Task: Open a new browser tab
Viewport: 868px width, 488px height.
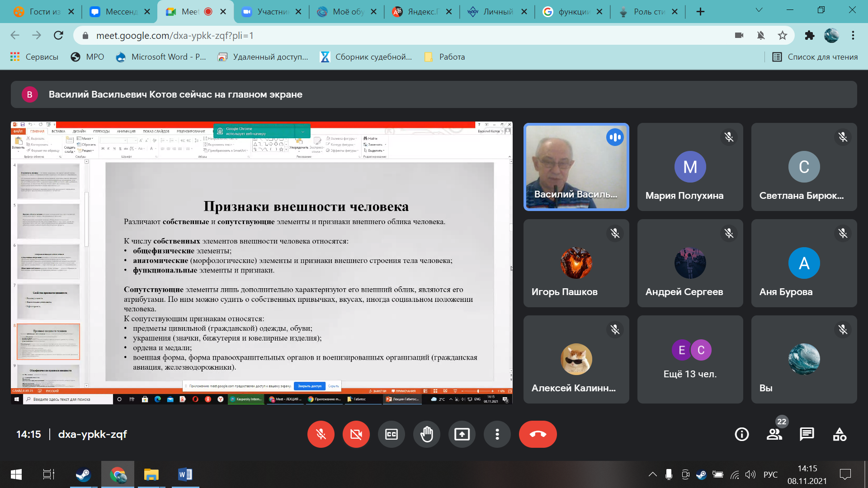Action: pyautogui.click(x=700, y=12)
